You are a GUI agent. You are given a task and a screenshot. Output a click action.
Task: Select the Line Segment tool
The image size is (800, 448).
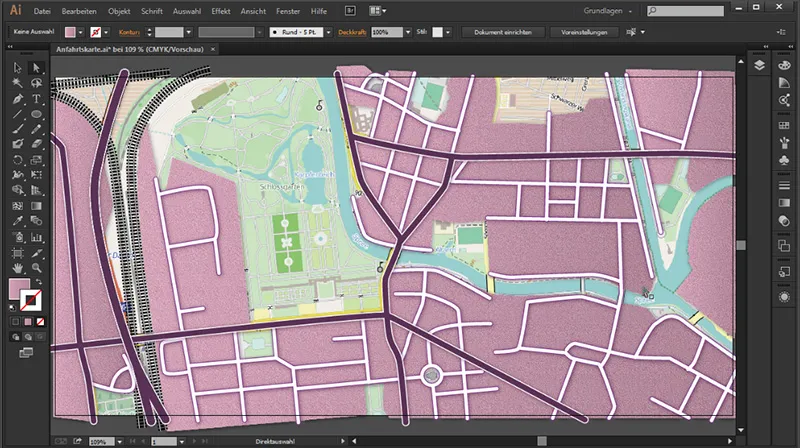[x=17, y=114]
